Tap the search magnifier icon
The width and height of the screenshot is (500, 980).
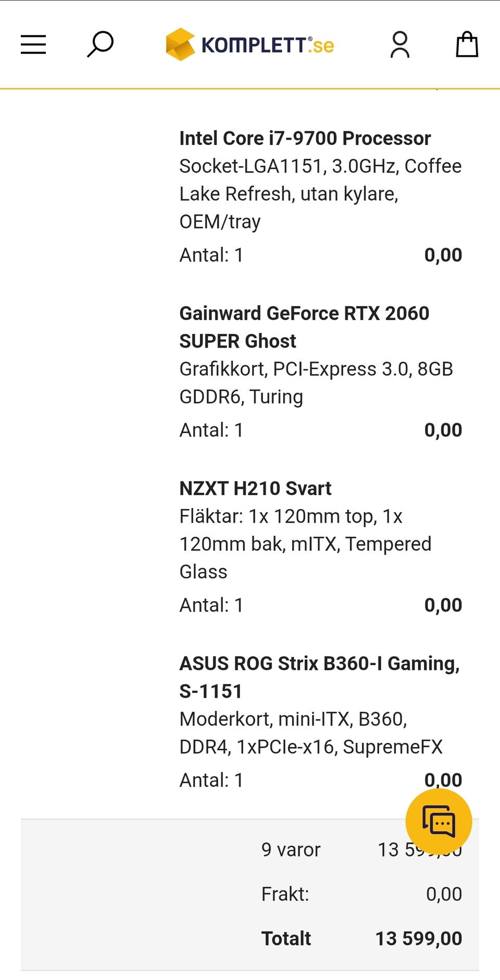click(x=100, y=44)
